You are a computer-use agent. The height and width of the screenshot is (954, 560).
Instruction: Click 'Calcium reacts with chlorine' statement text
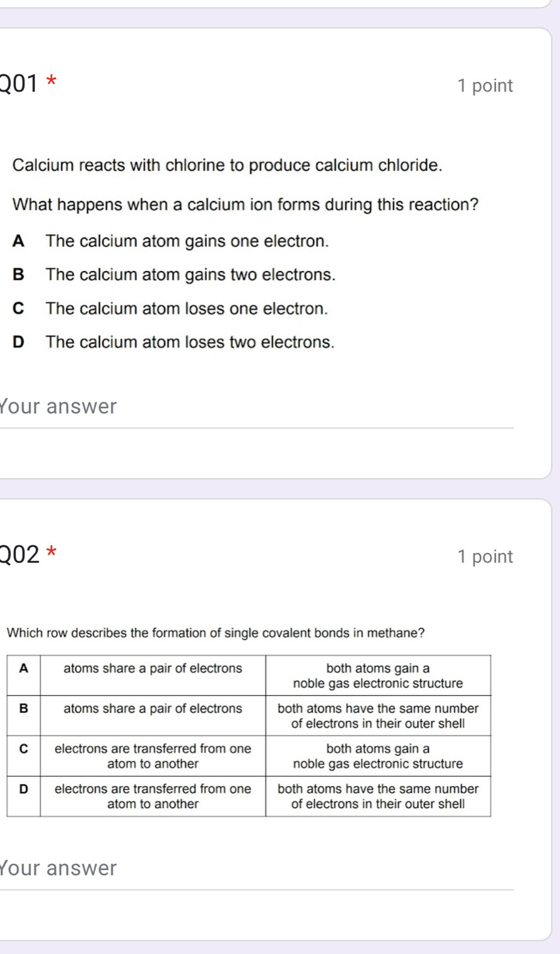(227, 165)
